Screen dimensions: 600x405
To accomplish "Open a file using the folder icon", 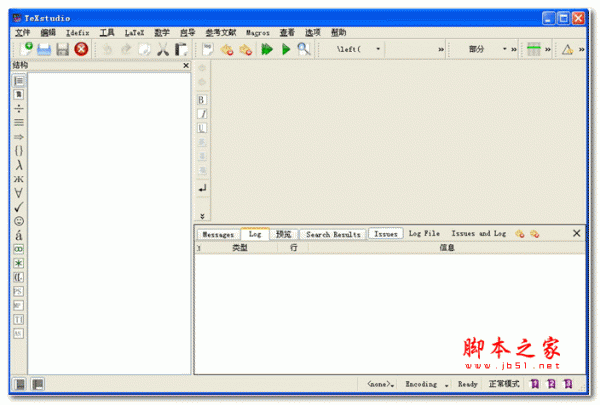I will coord(44,49).
